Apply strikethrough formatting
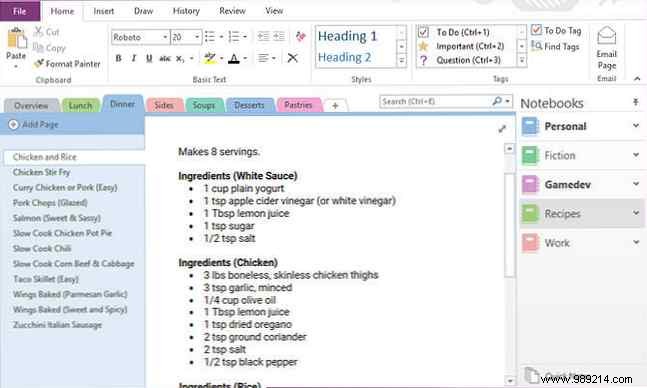647x388 pixels. pyautogui.click(x=165, y=58)
